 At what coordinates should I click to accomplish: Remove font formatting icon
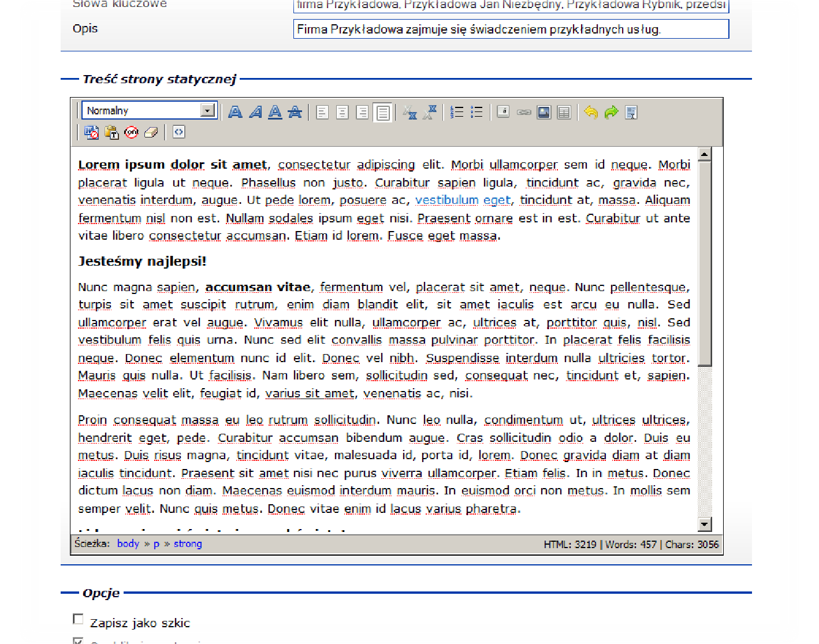132,132
